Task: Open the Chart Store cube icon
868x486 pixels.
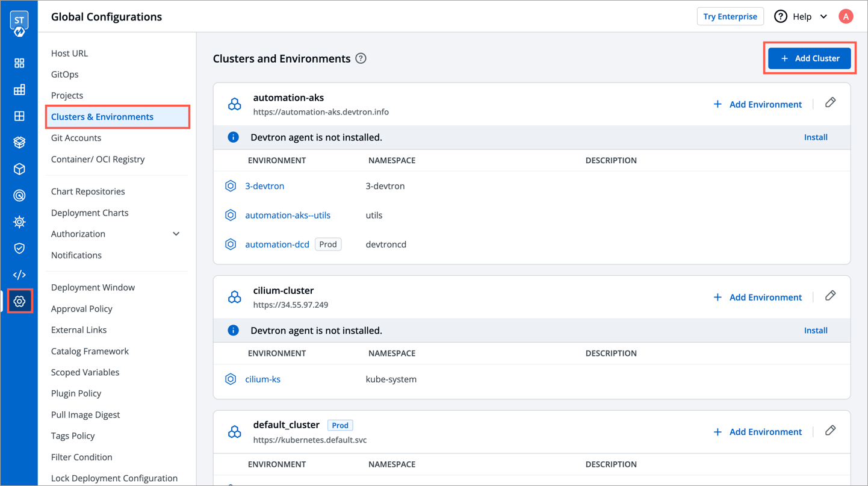Action: click(x=19, y=169)
